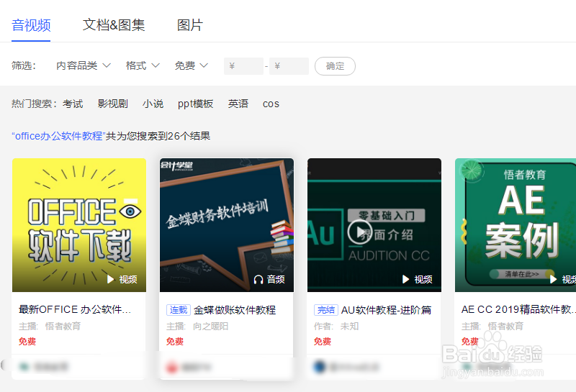Search hot keyword cos
This screenshot has height=392, width=576.
click(x=271, y=104)
